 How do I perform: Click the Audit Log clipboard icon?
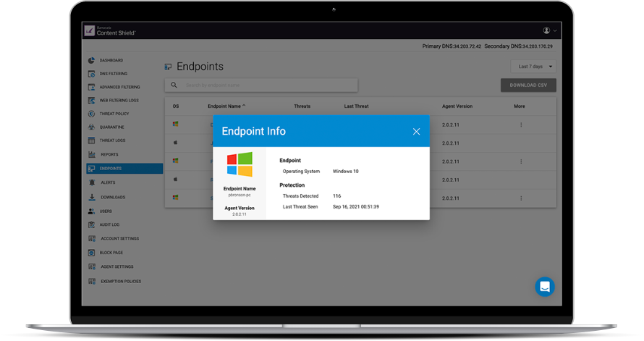[x=91, y=224]
